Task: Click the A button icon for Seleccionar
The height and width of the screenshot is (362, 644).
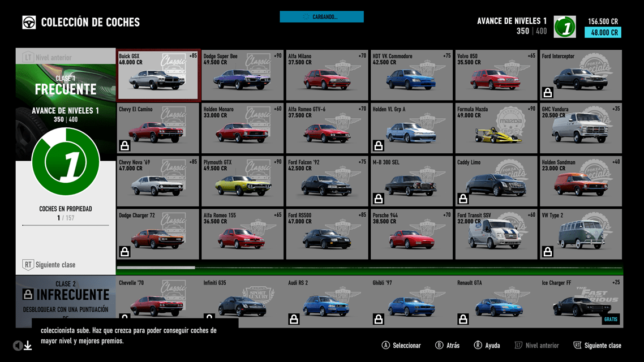Action: coord(385,345)
